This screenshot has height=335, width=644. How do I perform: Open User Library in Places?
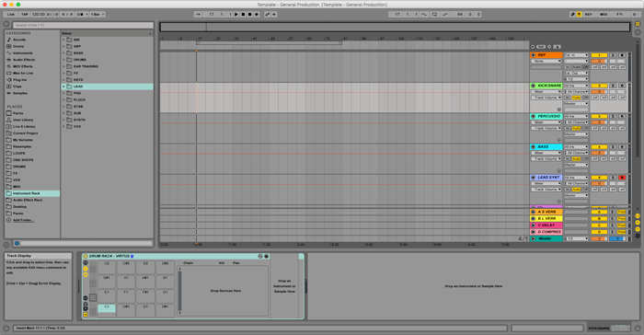tap(23, 120)
